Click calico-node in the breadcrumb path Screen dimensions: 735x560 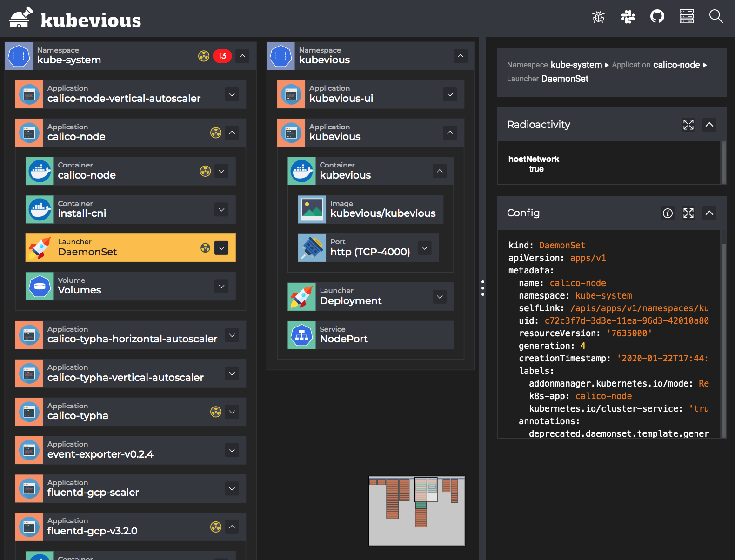click(x=676, y=65)
